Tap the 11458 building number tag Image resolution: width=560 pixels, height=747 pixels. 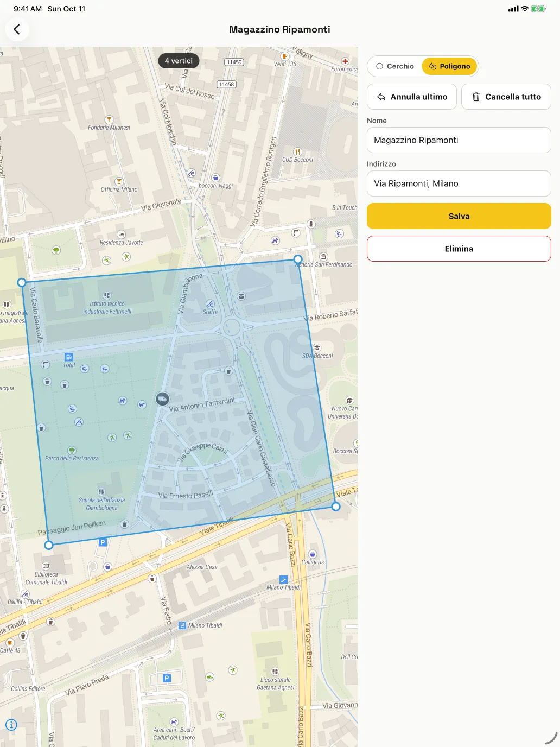pyautogui.click(x=226, y=84)
